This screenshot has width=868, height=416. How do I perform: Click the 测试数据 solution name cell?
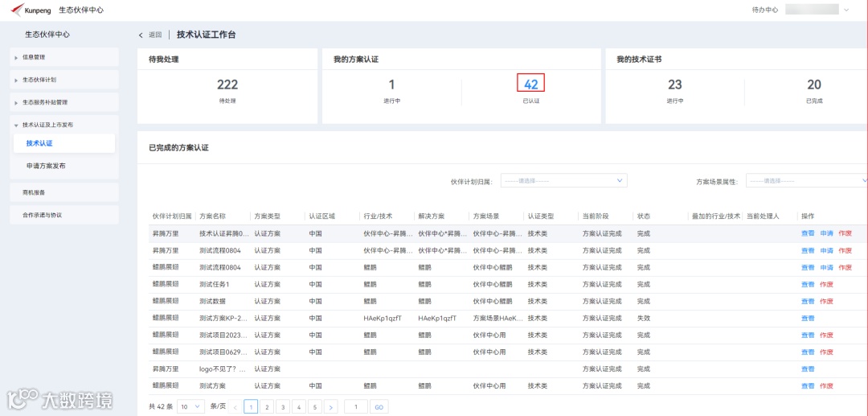(212, 301)
